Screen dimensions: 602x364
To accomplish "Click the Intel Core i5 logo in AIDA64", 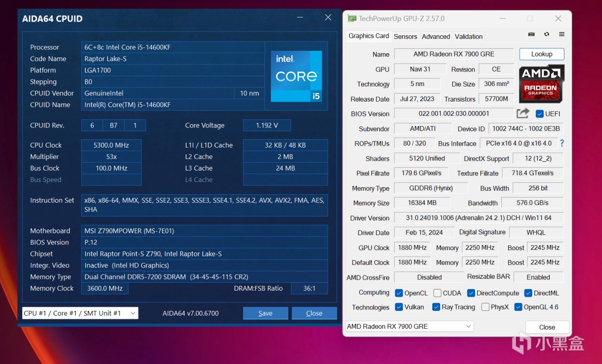I will pyautogui.click(x=296, y=76).
